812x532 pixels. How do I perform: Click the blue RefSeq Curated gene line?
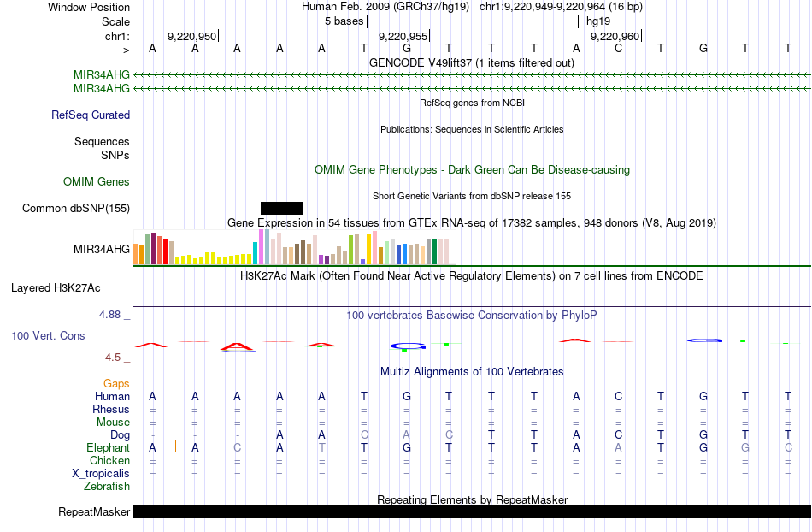472,115
